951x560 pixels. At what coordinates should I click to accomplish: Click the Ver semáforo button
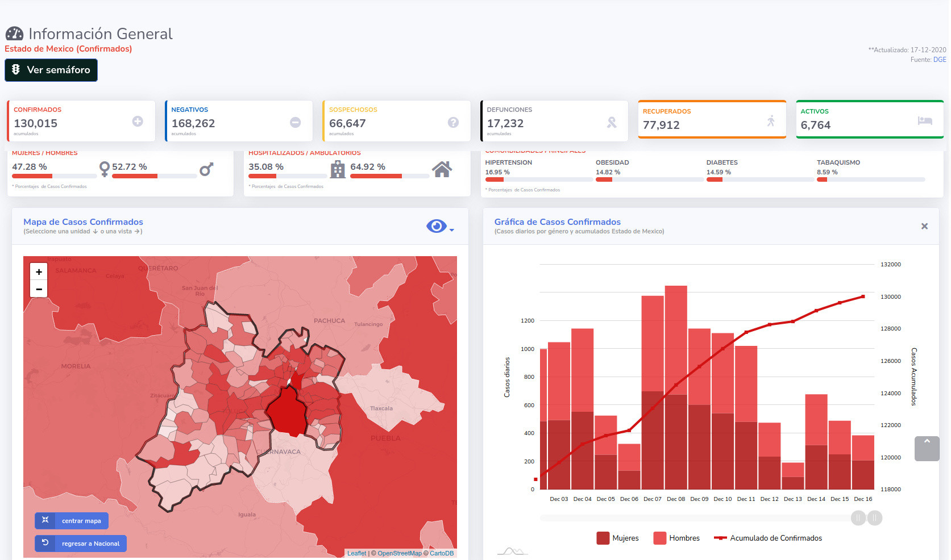point(51,70)
